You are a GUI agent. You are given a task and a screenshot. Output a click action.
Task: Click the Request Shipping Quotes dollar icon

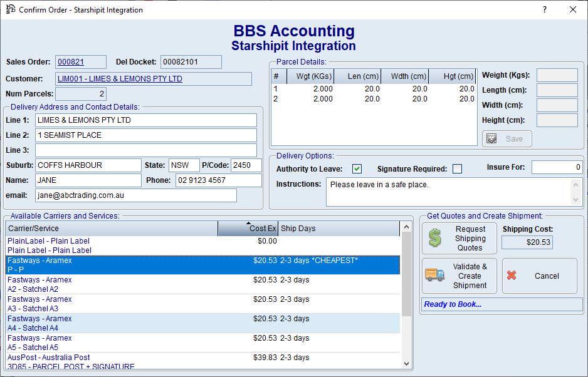coord(435,239)
